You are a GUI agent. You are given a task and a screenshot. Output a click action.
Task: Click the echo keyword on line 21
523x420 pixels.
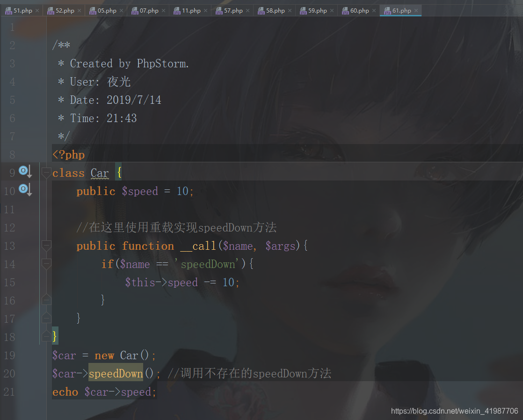point(65,392)
